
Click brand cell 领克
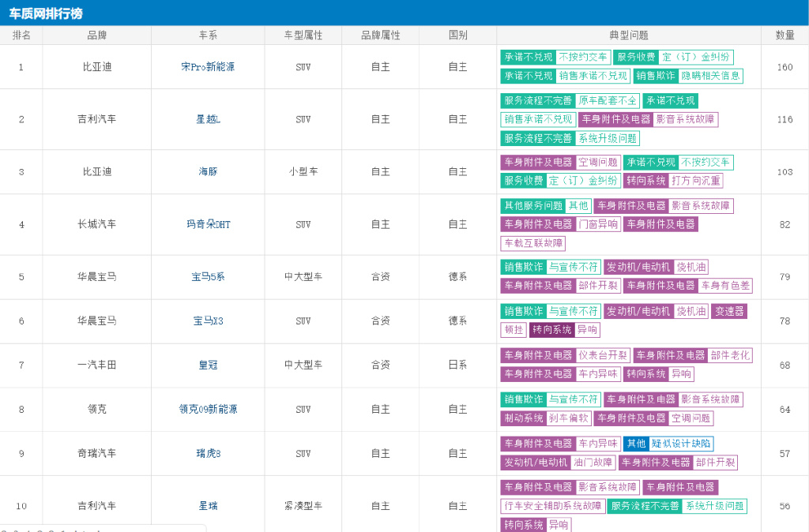point(96,410)
